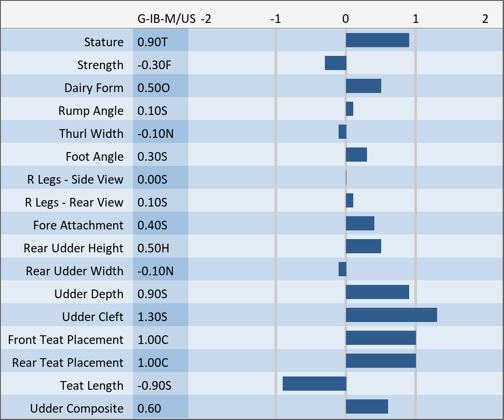
Task: Select the Stature bar
Action: point(377,40)
